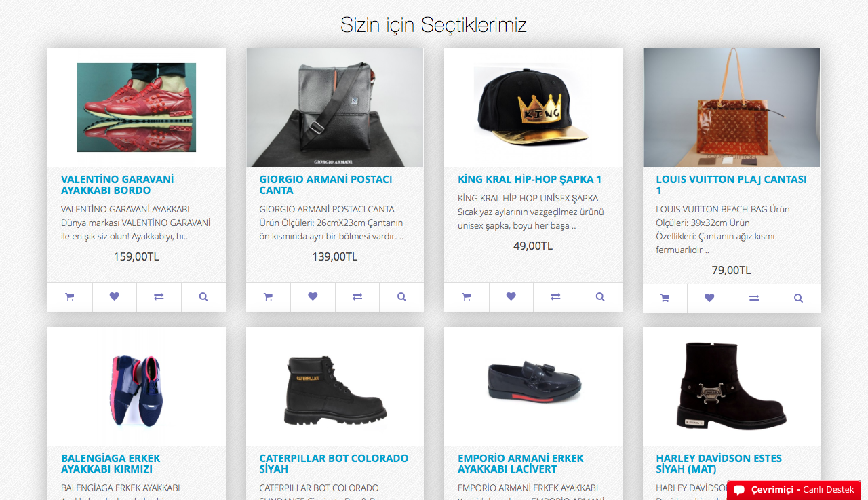868x500 pixels.
Task: Compare the Valentino Garavani shoe
Action: [x=159, y=297]
